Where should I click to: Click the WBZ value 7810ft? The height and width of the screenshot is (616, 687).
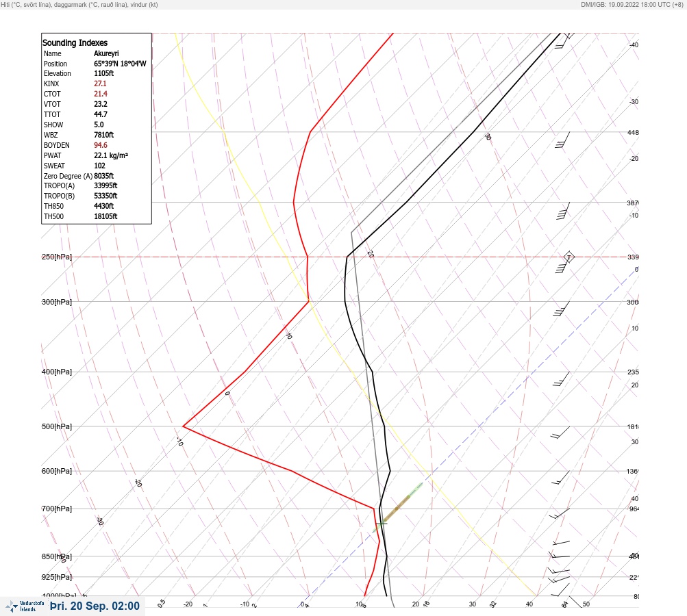104,135
